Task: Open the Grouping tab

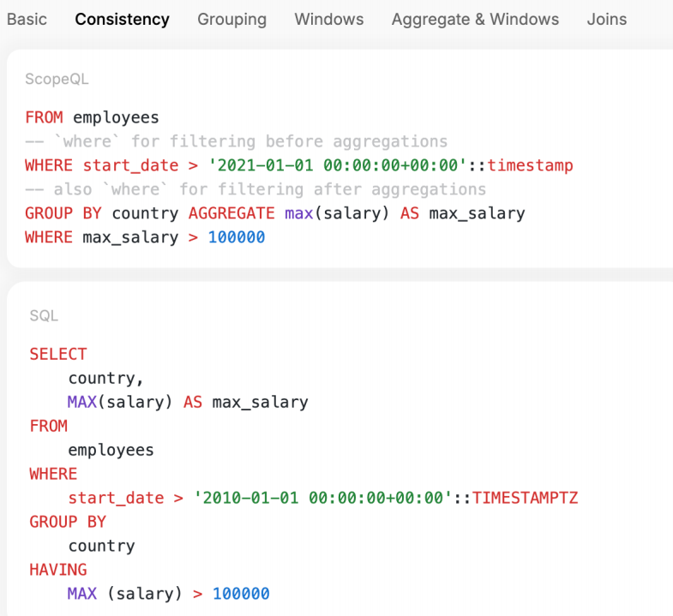Action: click(x=231, y=20)
